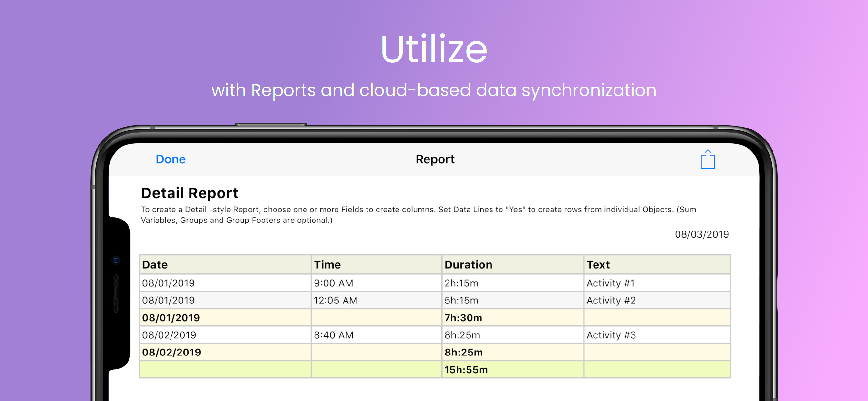Click the 2h:15m duration cell
868x401 pixels.
click(x=461, y=283)
